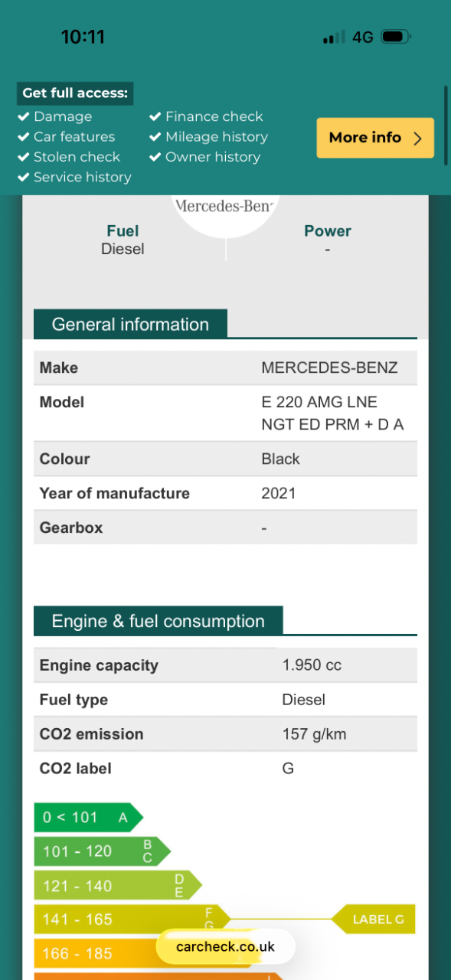Tap the Mileage history checkmark item

point(208,137)
